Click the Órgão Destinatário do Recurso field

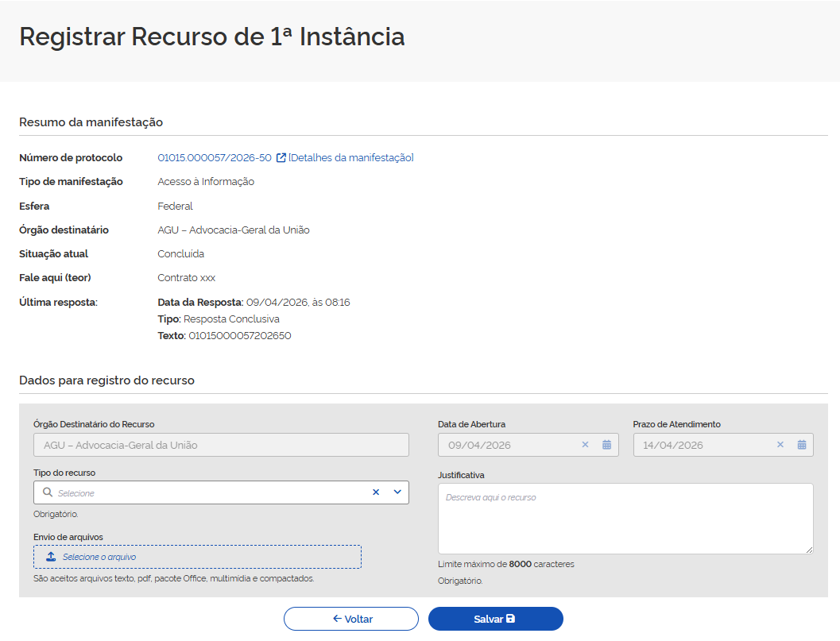click(x=221, y=445)
